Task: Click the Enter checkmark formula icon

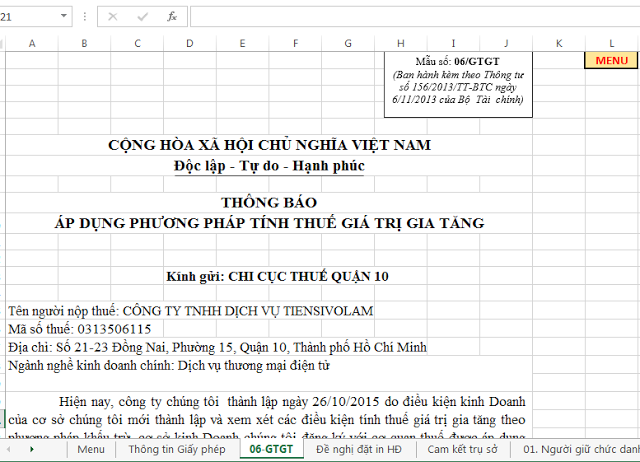Action: tap(142, 17)
